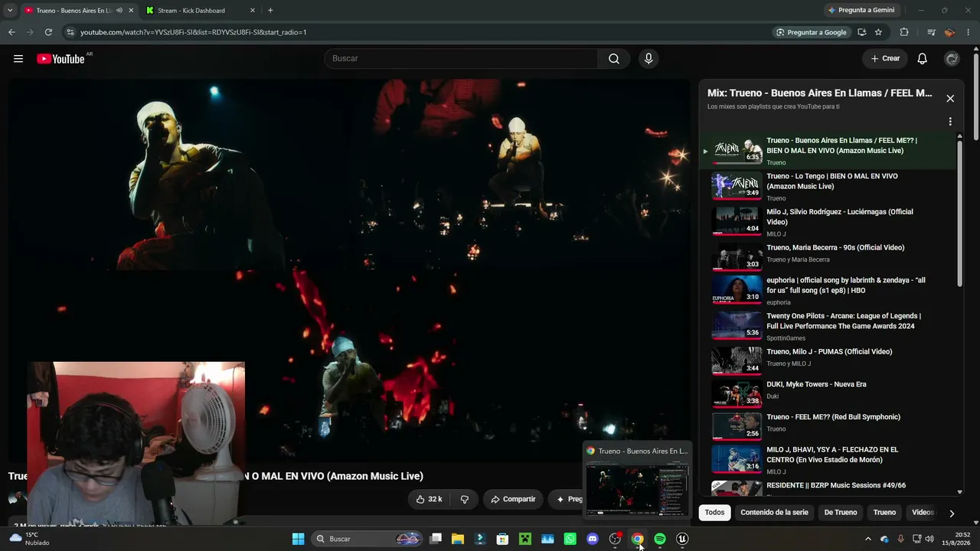This screenshot has height=551, width=980.
Task: Show hidden system tray icons chevron
Action: 867,540
